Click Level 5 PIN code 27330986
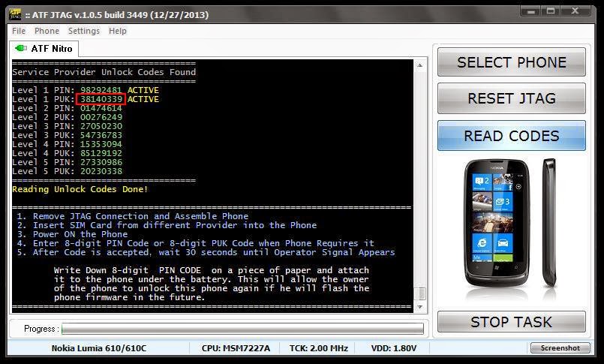This screenshot has height=364, width=604. (101, 162)
